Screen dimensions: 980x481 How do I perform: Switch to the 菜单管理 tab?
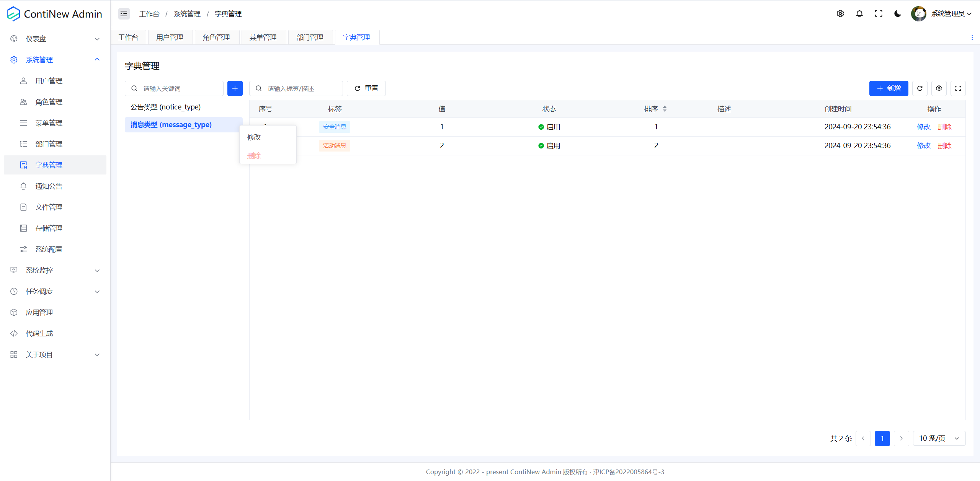tap(263, 38)
